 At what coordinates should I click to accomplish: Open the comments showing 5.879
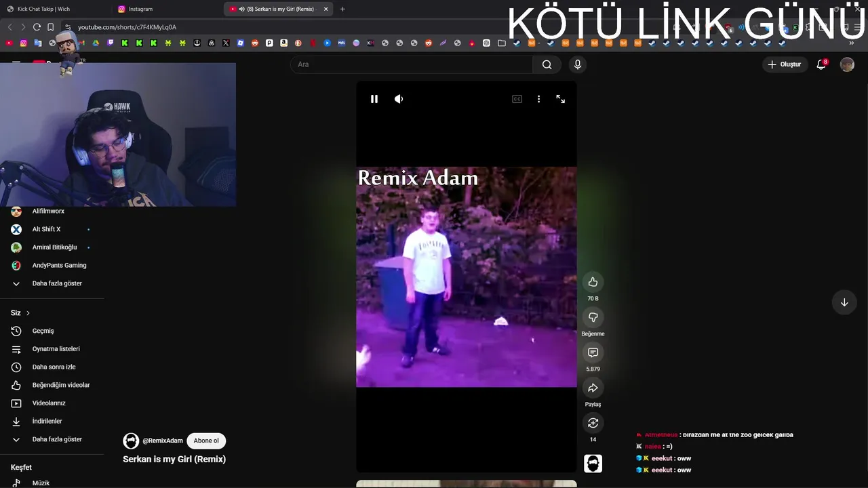593,352
